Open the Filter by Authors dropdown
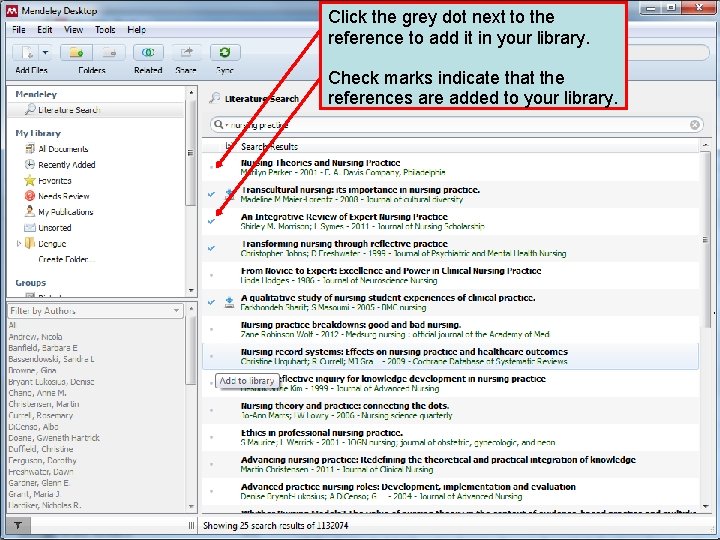720x540 pixels. tap(96, 311)
